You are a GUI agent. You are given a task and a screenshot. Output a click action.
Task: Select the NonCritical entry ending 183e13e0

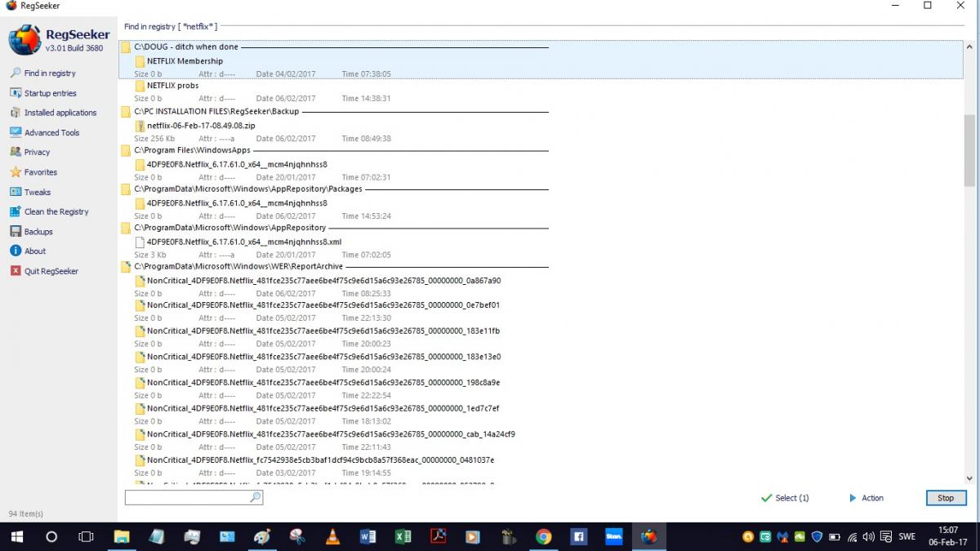coord(323,357)
